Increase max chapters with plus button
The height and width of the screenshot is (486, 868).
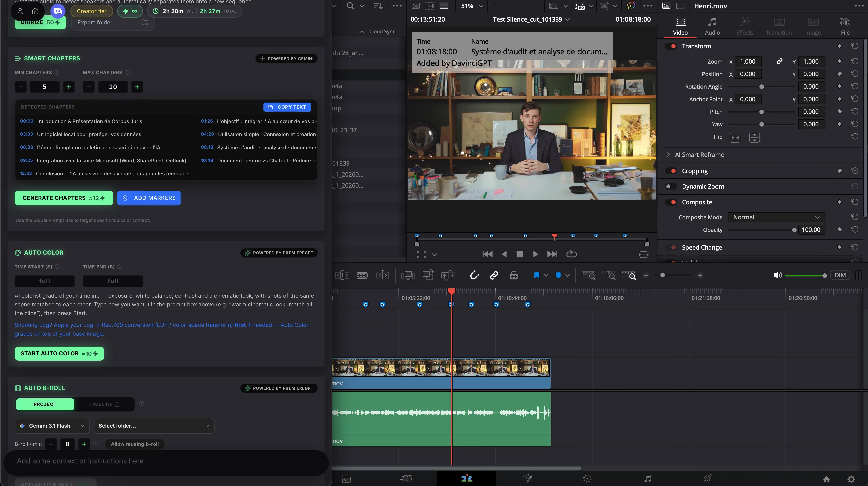[x=137, y=87]
